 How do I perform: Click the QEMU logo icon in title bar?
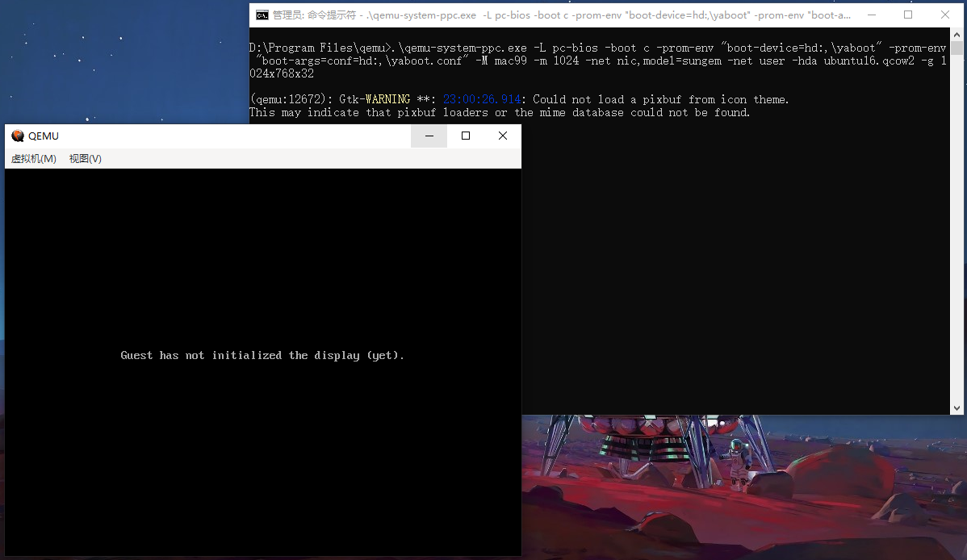(x=18, y=136)
